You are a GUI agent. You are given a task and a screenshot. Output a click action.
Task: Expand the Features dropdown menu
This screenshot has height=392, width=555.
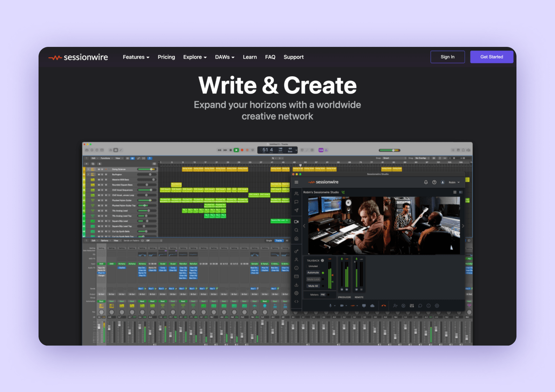pos(136,57)
